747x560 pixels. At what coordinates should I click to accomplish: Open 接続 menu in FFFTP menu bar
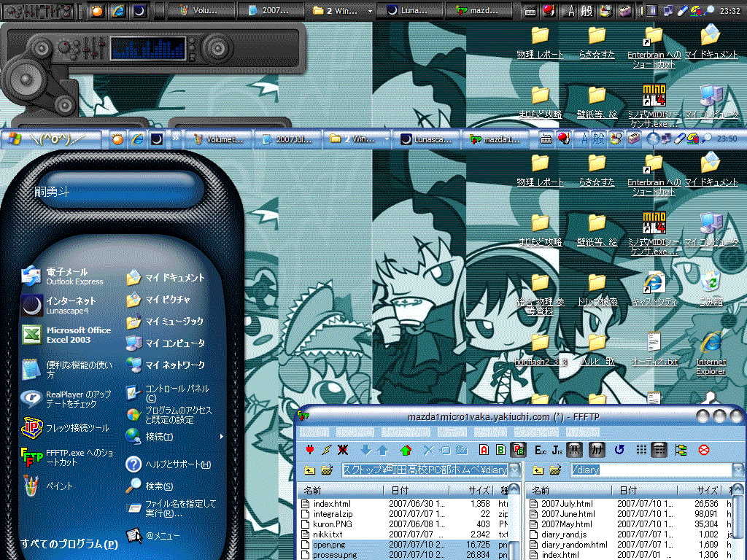(314, 432)
